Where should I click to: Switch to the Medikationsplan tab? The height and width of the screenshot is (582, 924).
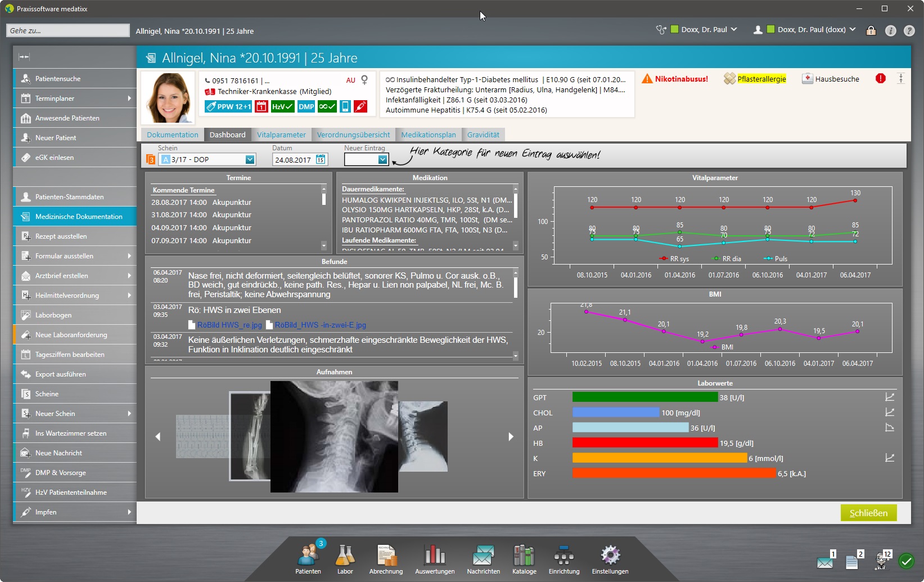[428, 135]
